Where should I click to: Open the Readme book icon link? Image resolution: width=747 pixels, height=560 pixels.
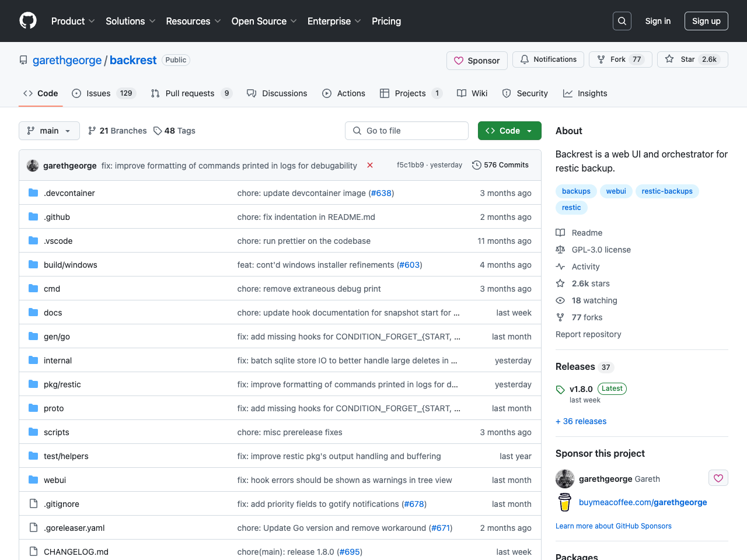[x=579, y=233]
